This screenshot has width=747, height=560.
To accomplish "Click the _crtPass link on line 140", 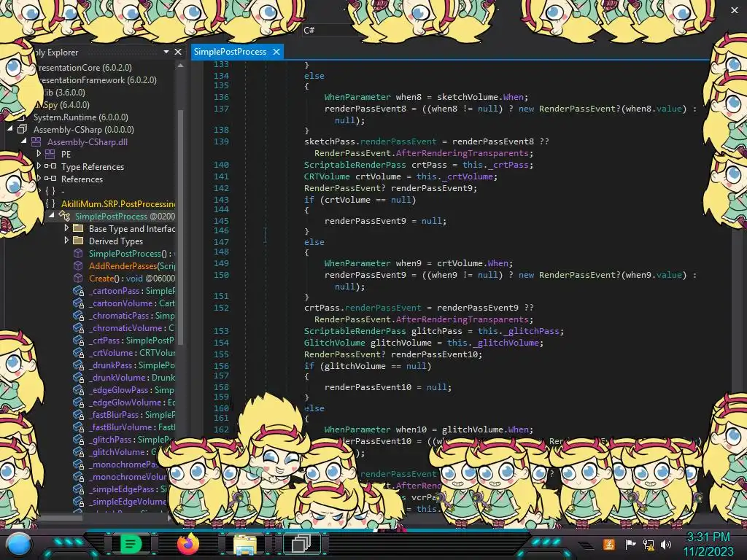I will pyautogui.click(x=508, y=165).
